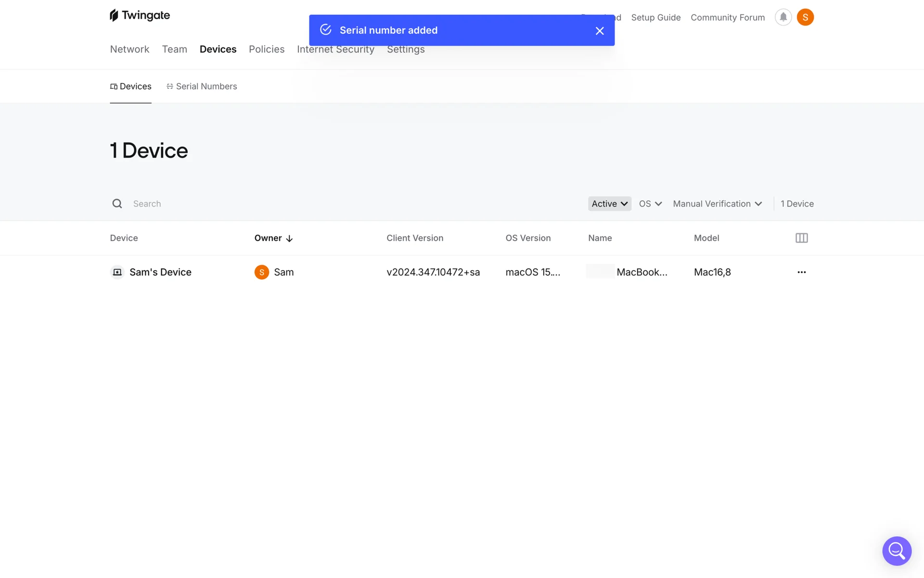Viewport: 924px width, 578px height.
Task: Open the Manual Verification filter dropdown
Action: click(717, 204)
